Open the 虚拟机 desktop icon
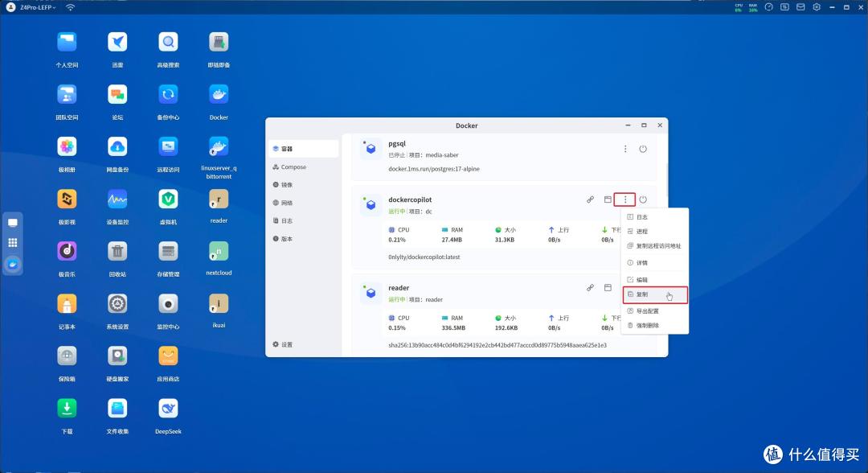The height and width of the screenshot is (473, 868). pos(168,199)
